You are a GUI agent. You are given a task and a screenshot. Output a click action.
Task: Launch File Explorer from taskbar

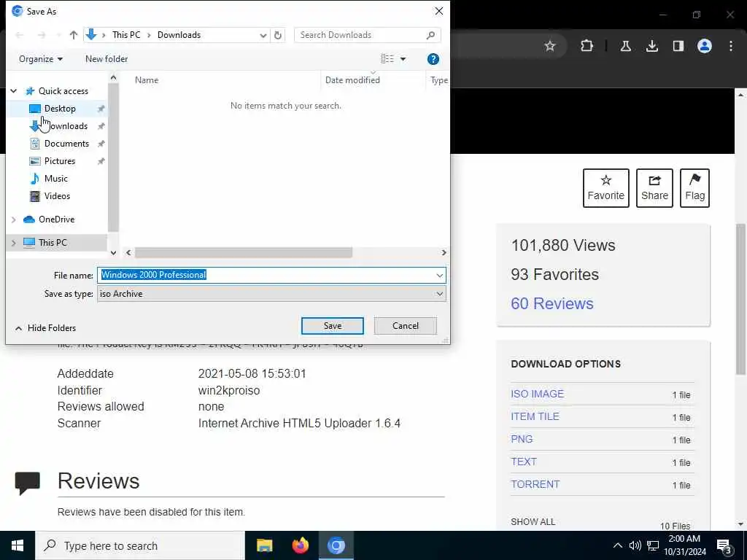click(264, 545)
